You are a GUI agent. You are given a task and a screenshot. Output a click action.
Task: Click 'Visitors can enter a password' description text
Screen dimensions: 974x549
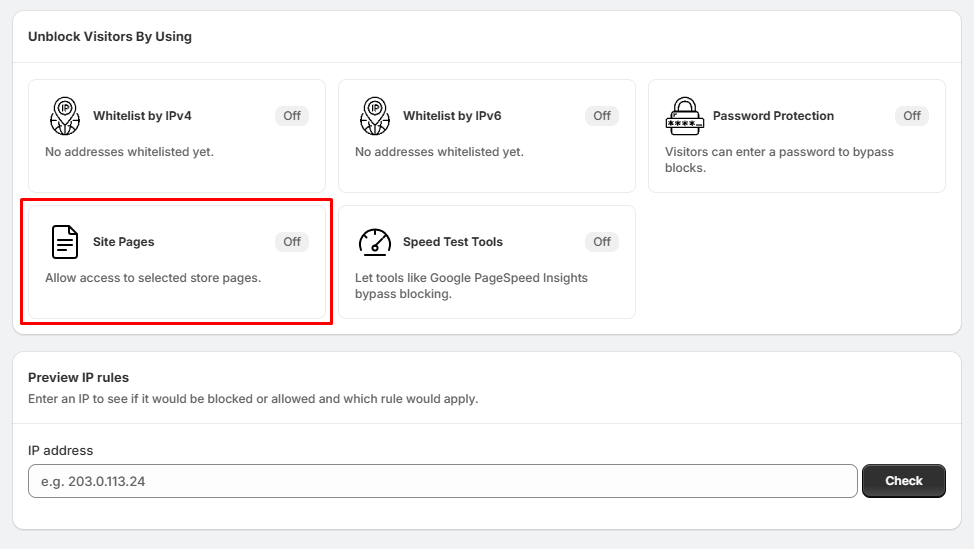pyautogui.click(x=779, y=160)
